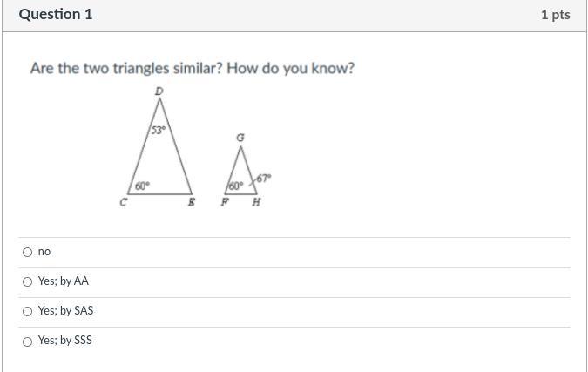Mark the "Yes; by SAS" radio option
588x372 pixels.
click(27, 311)
